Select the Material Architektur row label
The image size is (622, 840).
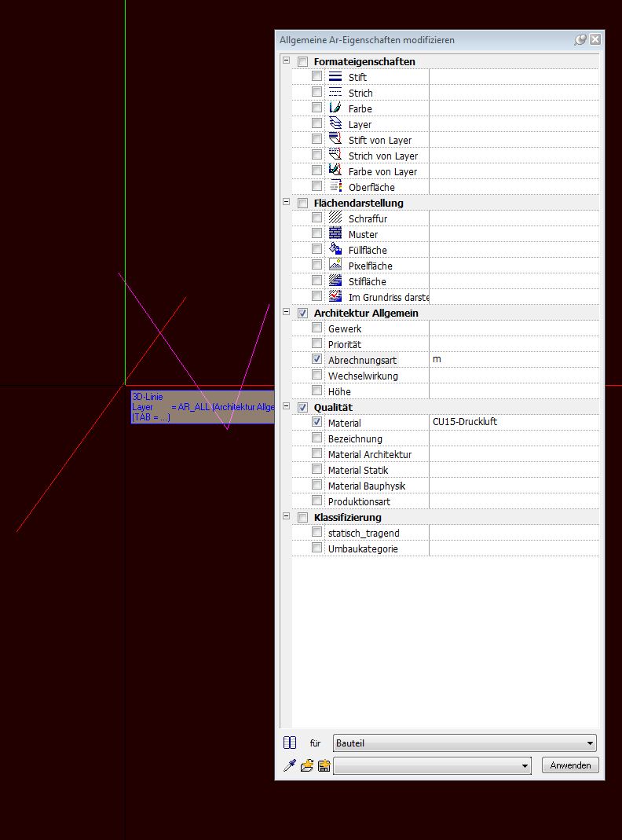coord(370,454)
